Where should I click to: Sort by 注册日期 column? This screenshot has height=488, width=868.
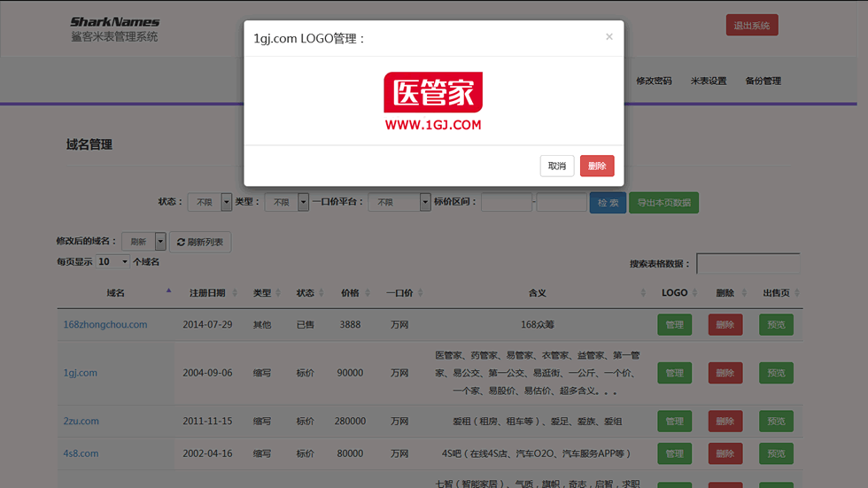207,292
